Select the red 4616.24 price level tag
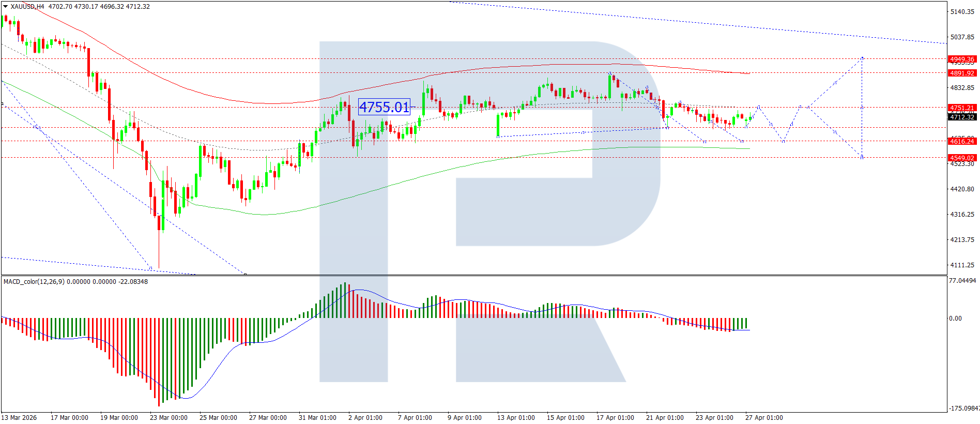Image resolution: width=980 pixels, height=424 pixels. 961,141
